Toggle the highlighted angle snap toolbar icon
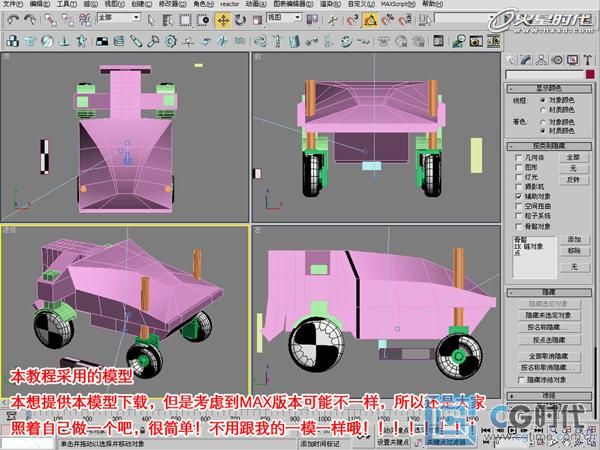 371,18
